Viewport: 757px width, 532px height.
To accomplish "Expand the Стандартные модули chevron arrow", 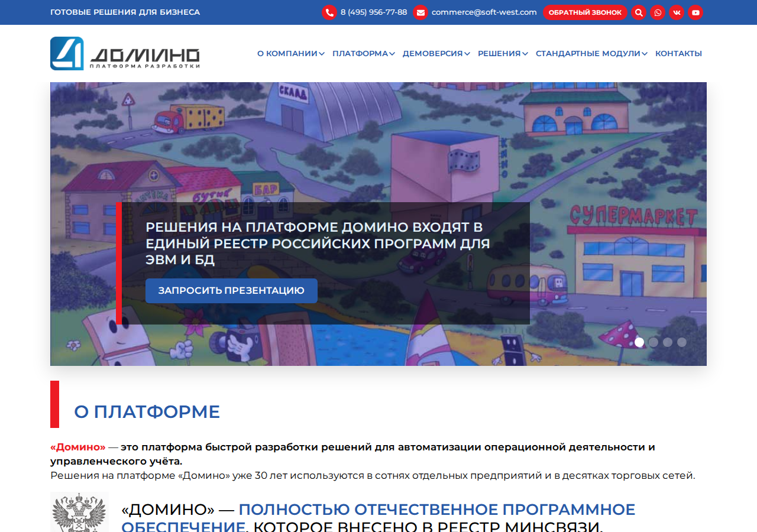I will click(x=645, y=54).
